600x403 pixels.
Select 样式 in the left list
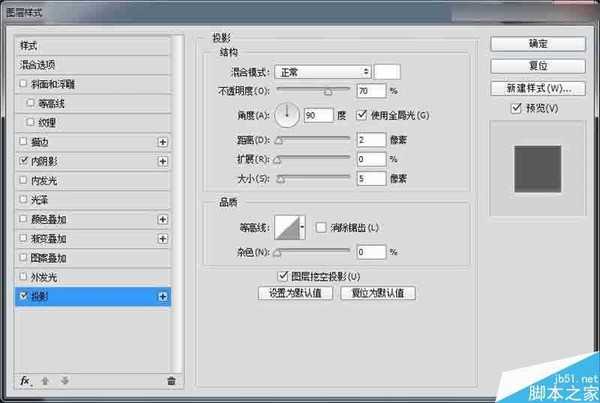[x=93, y=46]
